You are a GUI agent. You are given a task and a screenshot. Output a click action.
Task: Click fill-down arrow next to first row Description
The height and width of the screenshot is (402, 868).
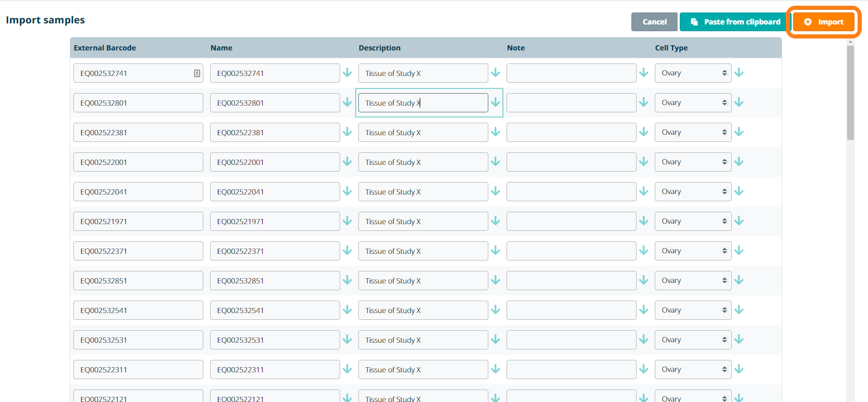point(496,73)
